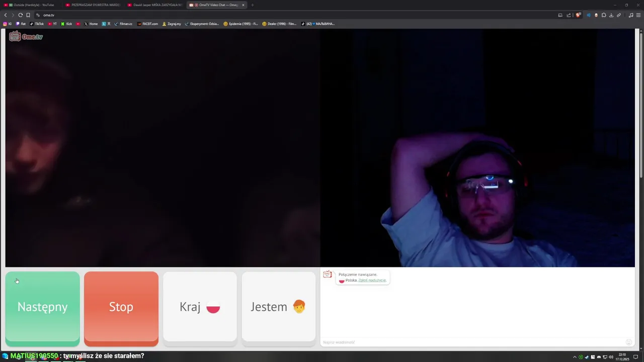Click the Discord tray icon

point(599,357)
